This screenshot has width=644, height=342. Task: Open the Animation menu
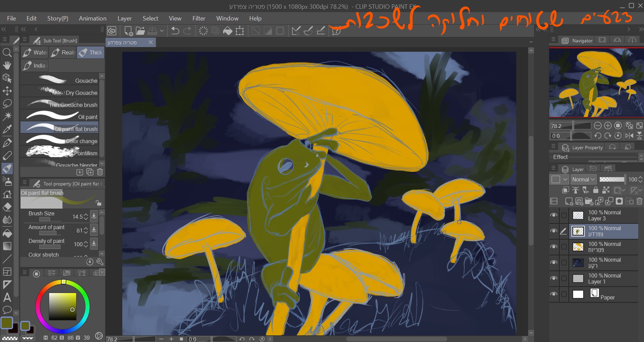click(x=93, y=18)
